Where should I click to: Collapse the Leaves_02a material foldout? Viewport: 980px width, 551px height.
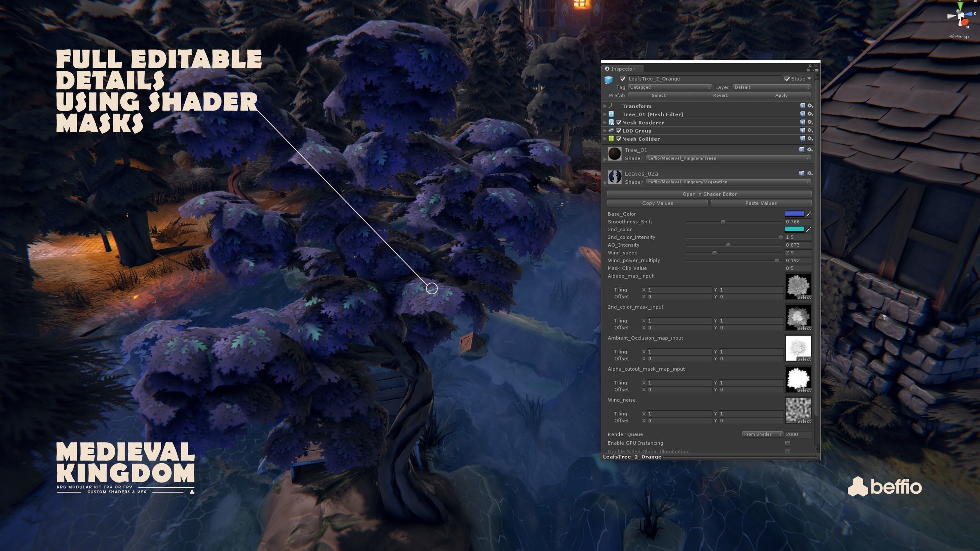coord(605,183)
